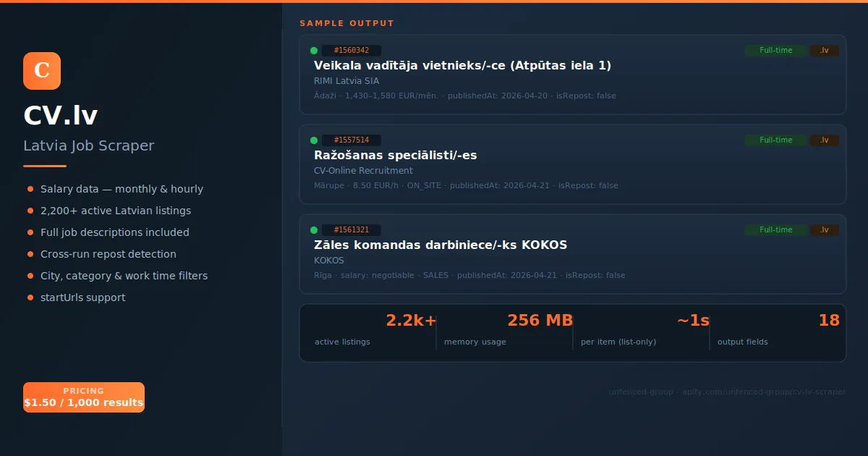This screenshot has height=456, width=868.
Task: Click company name KOKOS under the job title
Action: click(329, 261)
